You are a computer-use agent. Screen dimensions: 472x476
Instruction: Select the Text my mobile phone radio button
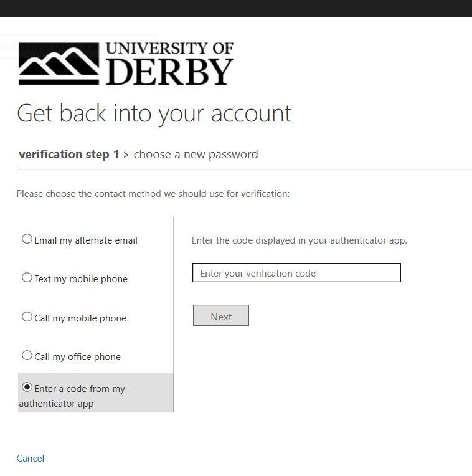pyautogui.click(x=27, y=278)
